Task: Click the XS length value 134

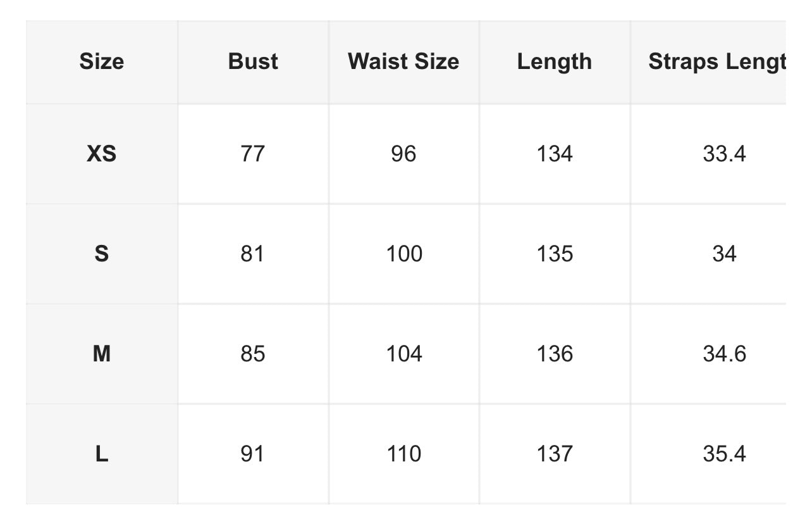Action: click(x=555, y=154)
